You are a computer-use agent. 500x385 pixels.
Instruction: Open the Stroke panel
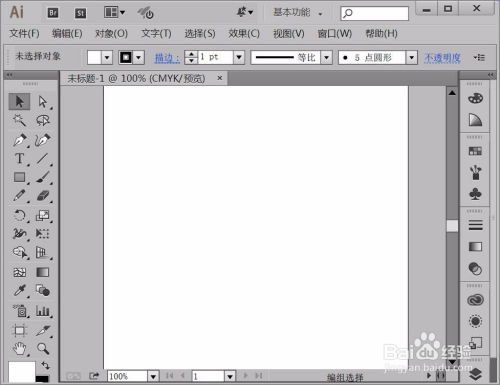[475, 225]
